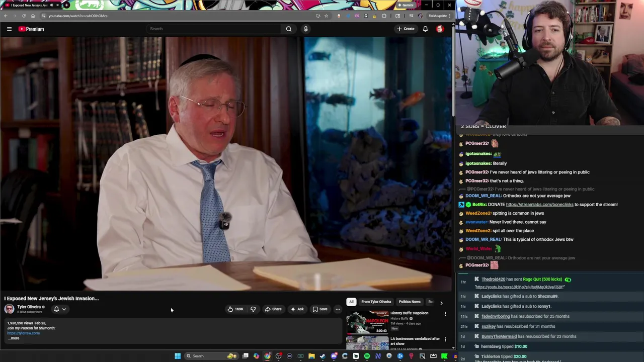Mute audio on the YouTube tab
Image resolution: width=644 pixels, height=362 pixels.
click(51, 5)
